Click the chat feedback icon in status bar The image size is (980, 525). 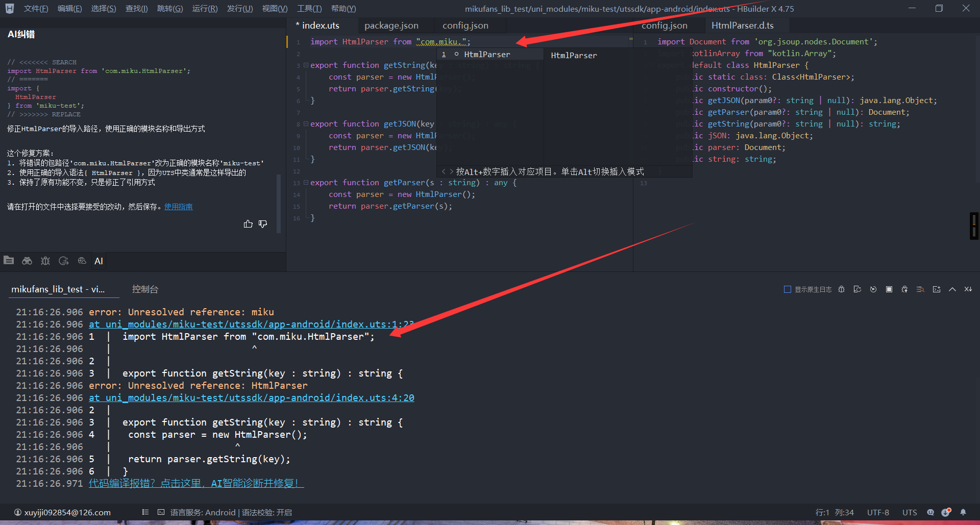pyautogui.click(x=930, y=512)
